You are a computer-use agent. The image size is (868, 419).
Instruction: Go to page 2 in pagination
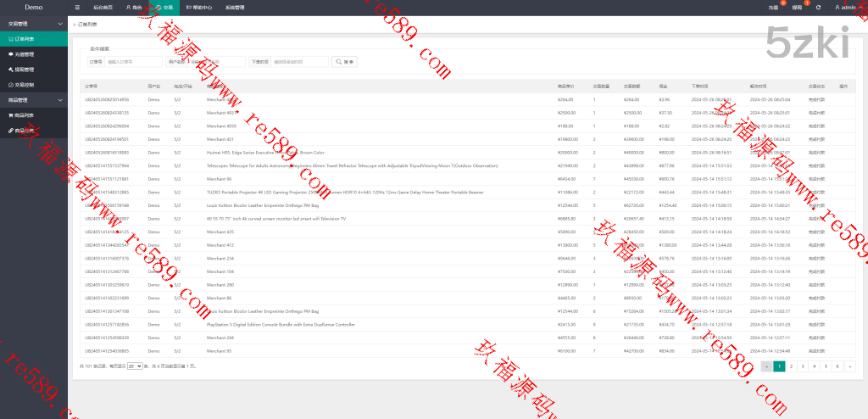[x=790, y=366]
